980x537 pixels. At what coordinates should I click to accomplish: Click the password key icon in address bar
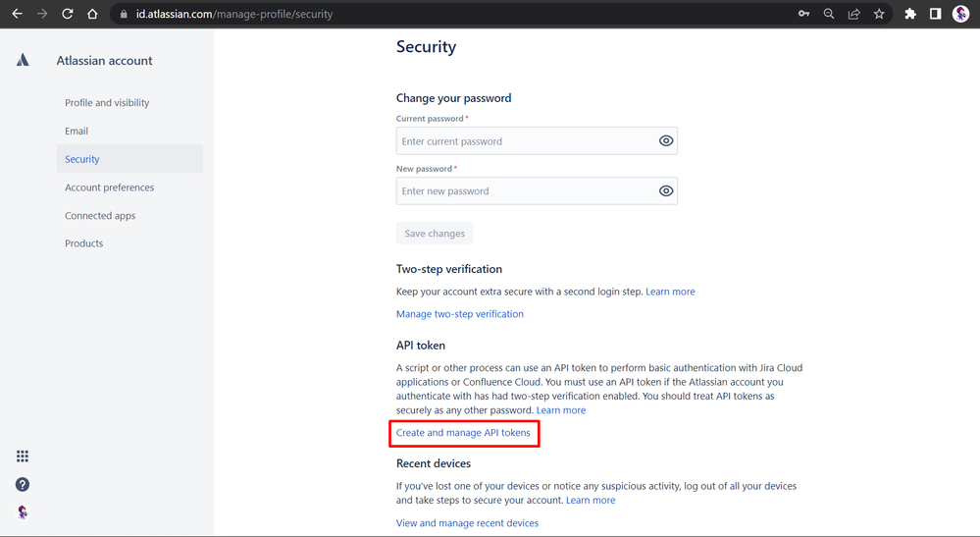[x=803, y=14]
